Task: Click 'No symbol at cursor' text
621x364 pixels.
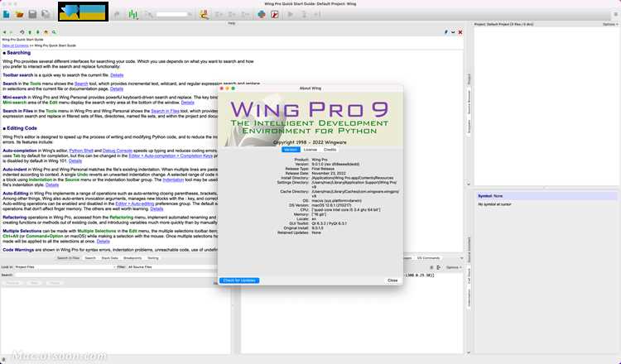Action: (494, 204)
